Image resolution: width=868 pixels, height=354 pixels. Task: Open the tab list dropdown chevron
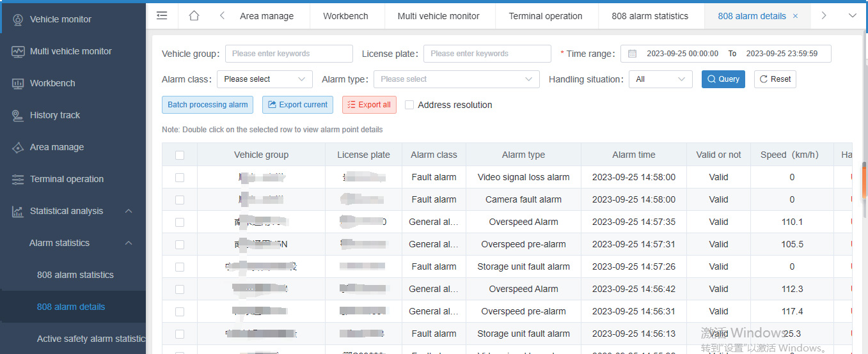point(852,15)
